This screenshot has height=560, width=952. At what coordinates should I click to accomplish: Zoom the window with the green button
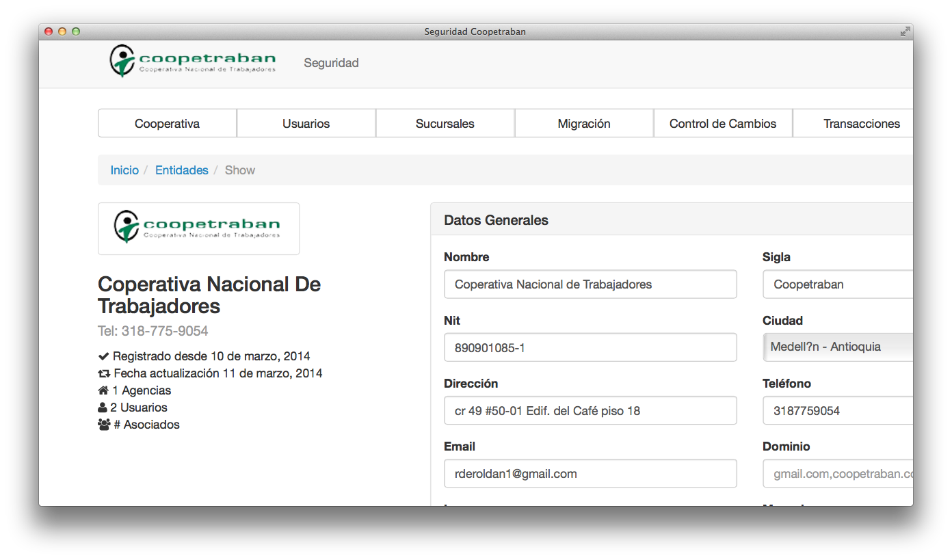(76, 31)
